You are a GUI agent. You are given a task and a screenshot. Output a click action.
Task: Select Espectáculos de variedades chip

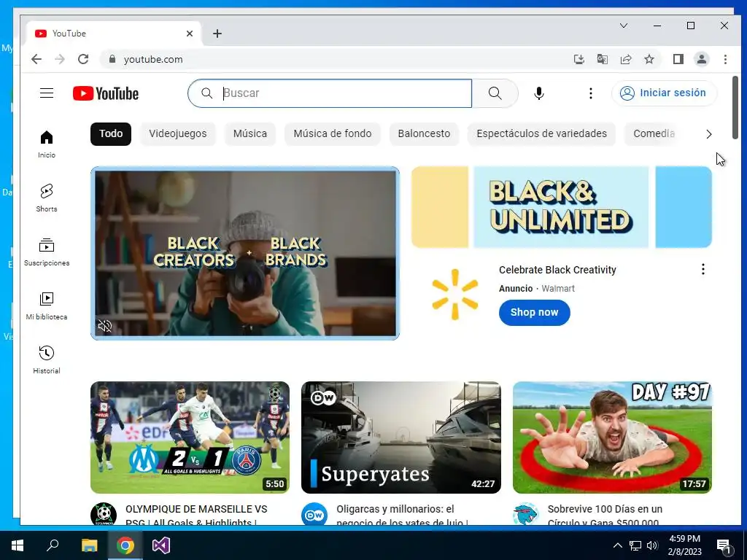542,134
